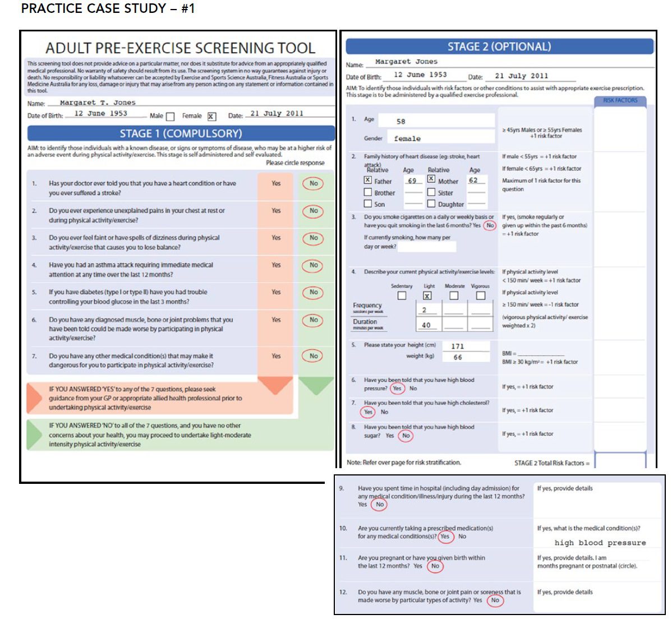The image size is (672, 619).
Task: Click the STAGE 2 (OPTIONAL) header bar
Action: 499,47
